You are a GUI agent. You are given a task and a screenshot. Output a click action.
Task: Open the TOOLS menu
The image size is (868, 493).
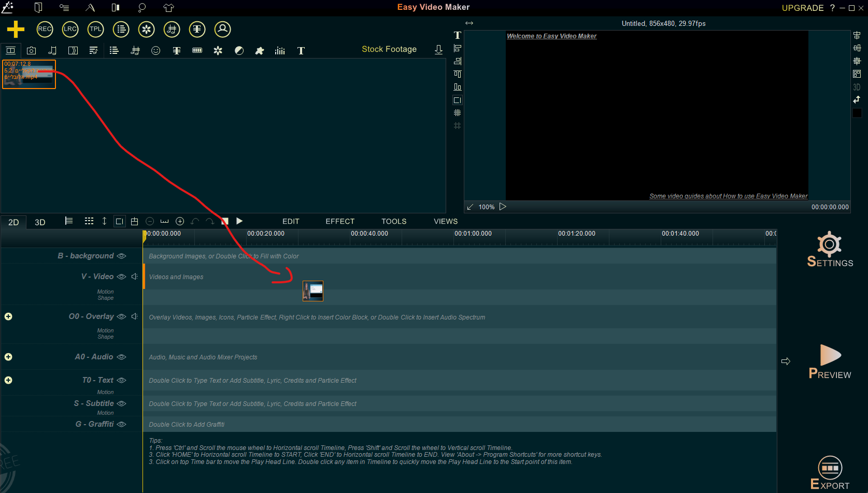click(x=394, y=221)
